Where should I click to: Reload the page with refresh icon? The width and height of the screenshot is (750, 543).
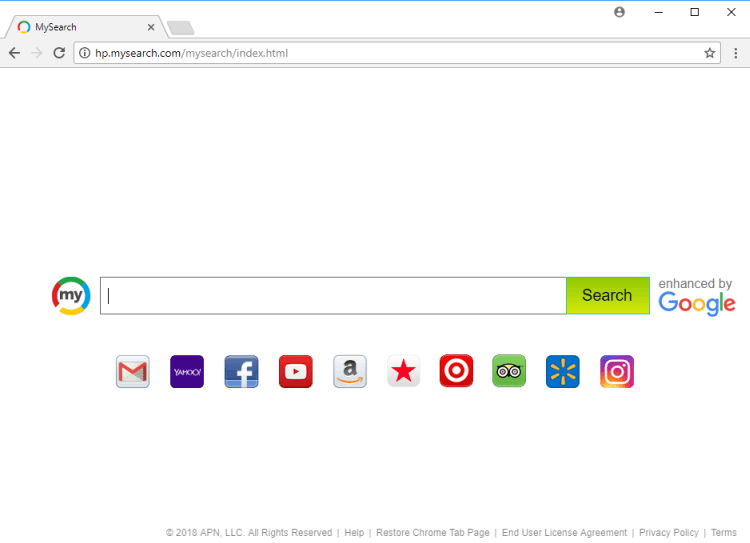(59, 53)
